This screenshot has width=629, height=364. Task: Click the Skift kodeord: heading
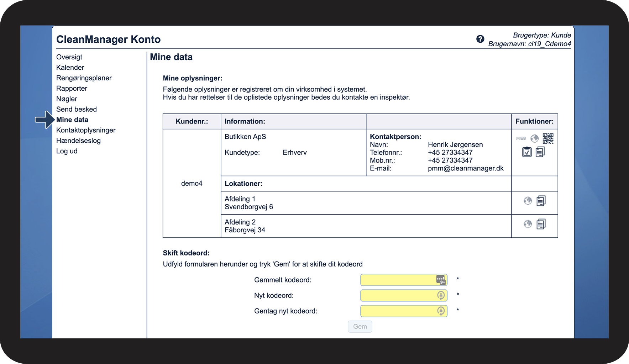pos(186,253)
